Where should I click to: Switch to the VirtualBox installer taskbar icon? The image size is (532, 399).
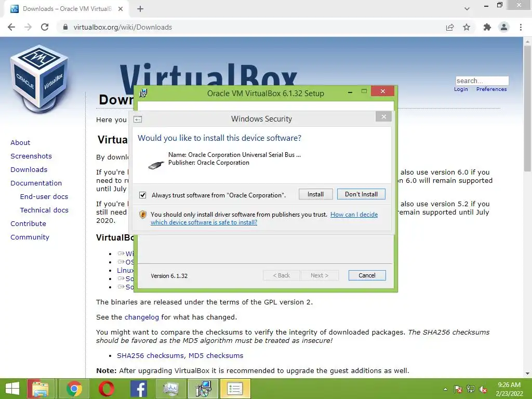(x=203, y=389)
